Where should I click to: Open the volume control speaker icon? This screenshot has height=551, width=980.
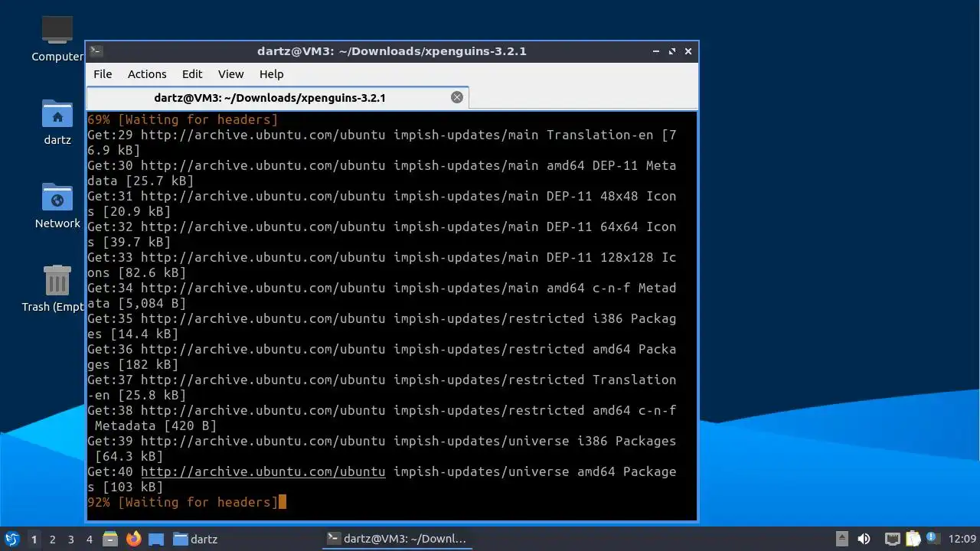(864, 539)
